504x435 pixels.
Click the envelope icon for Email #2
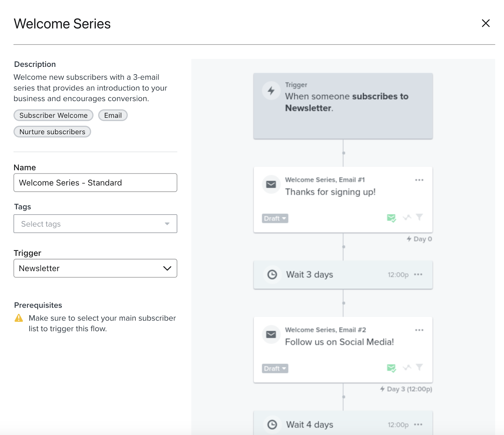click(271, 334)
